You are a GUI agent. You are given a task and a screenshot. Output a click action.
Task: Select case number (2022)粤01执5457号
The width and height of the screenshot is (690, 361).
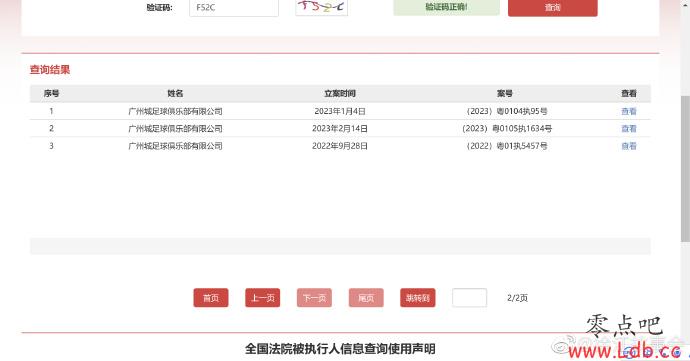pyautogui.click(x=506, y=146)
